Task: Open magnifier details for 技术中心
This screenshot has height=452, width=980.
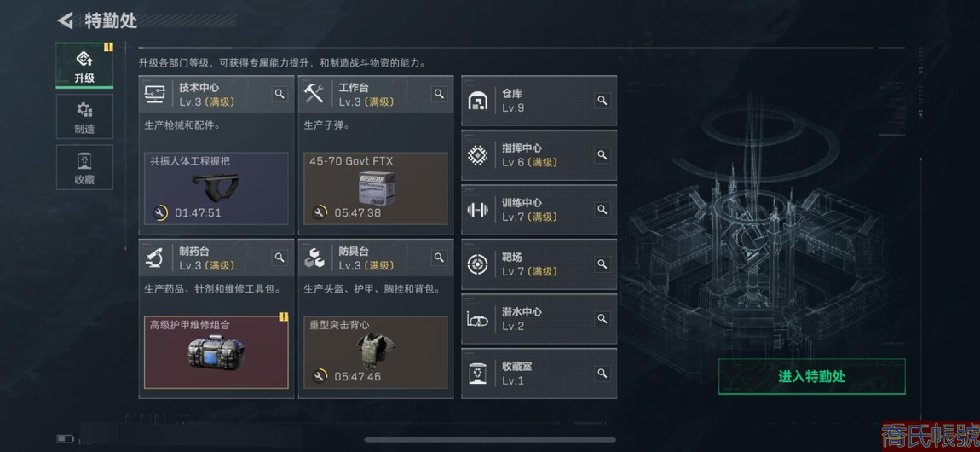Action: click(x=280, y=94)
